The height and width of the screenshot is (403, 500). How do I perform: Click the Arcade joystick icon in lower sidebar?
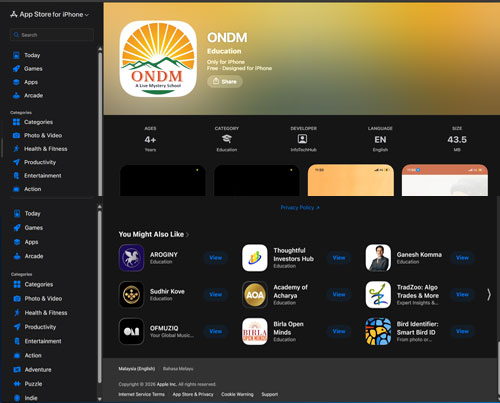[x=17, y=256]
